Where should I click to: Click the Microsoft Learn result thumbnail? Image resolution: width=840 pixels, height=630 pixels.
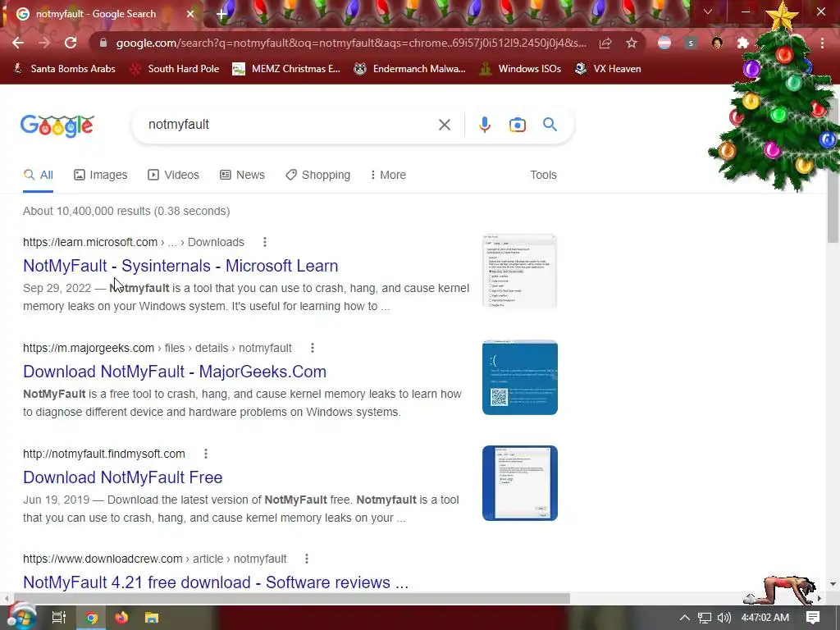click(x=519, y=271)
